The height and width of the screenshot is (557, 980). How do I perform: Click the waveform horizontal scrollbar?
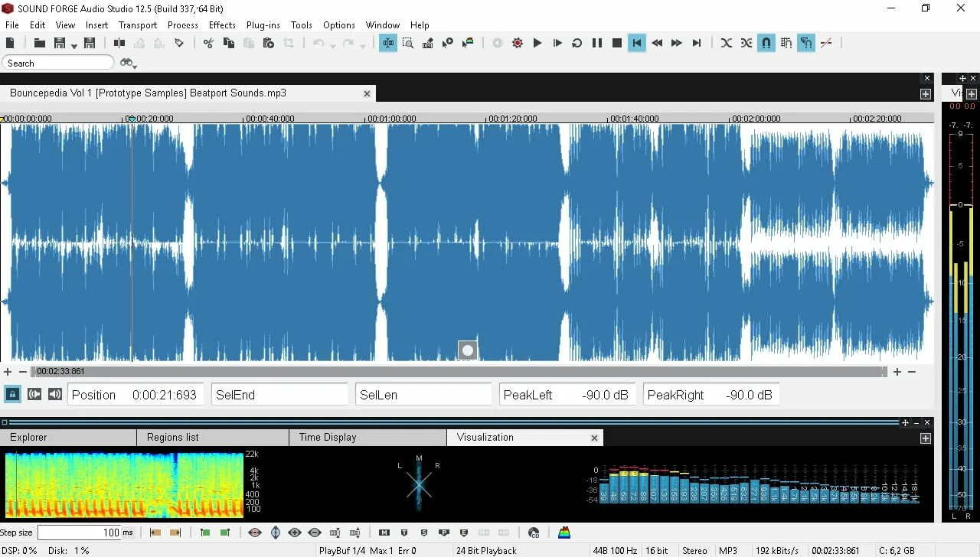(458, 372)
